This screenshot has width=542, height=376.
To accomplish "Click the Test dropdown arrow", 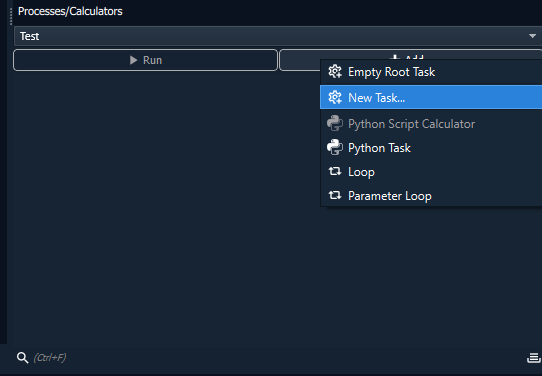I will 532,36.
